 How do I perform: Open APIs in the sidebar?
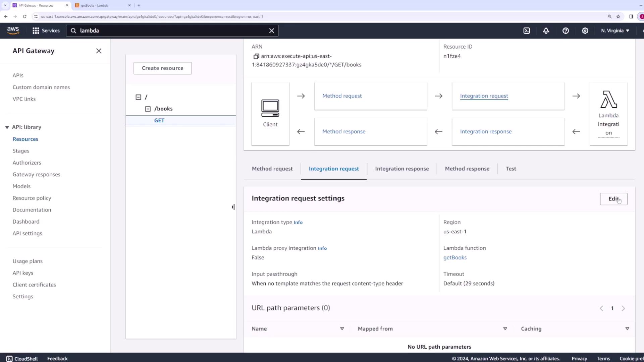(18, 75)
